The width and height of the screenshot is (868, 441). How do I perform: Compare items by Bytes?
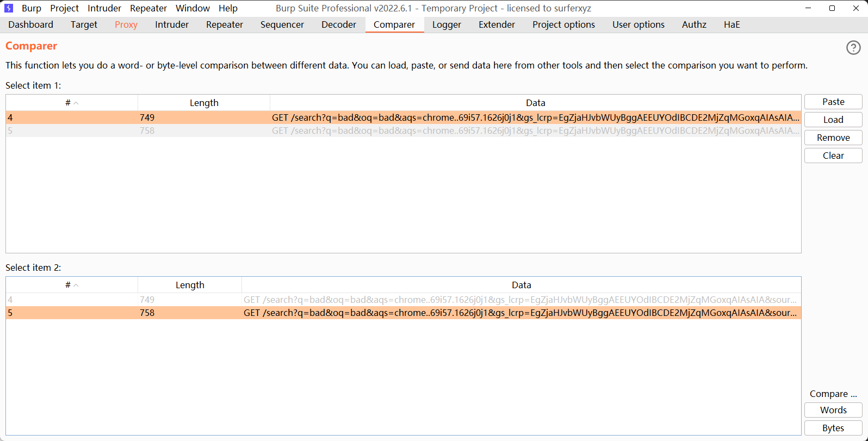click(833, 428)
